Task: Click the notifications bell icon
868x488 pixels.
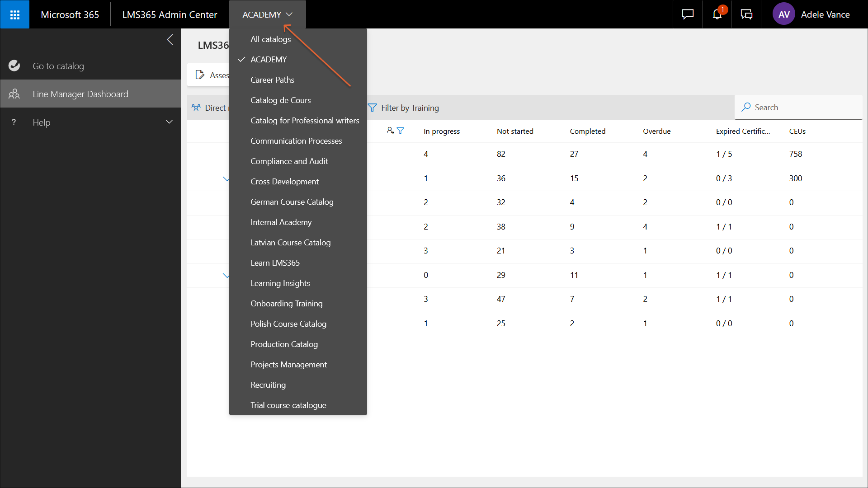Action: (x=717, y=14)
